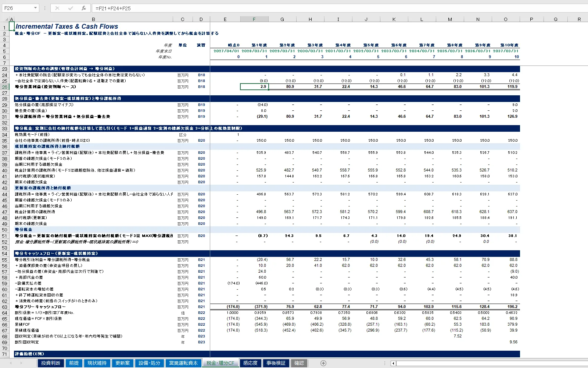This screenshot has width=588, height=368.
Task: Click the date 2027/04/01 in row 5
Action: pyautogui.click(x=226, y=51)
